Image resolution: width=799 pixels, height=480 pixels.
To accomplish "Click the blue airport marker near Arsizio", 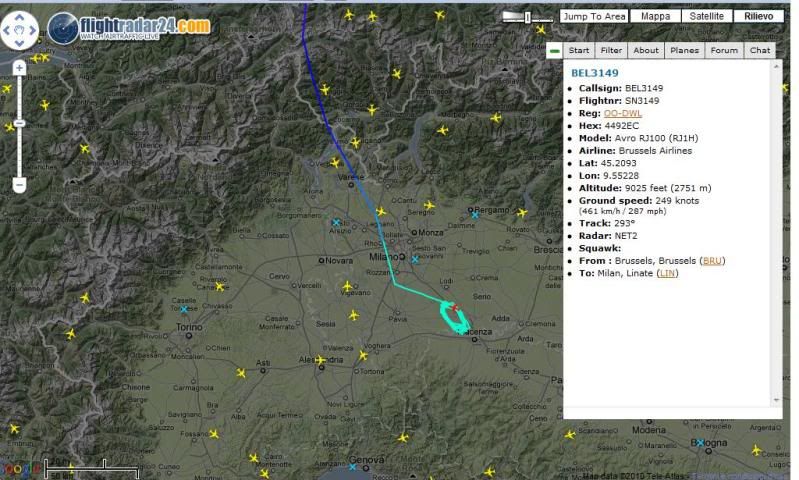I will [x=336, y=222].
